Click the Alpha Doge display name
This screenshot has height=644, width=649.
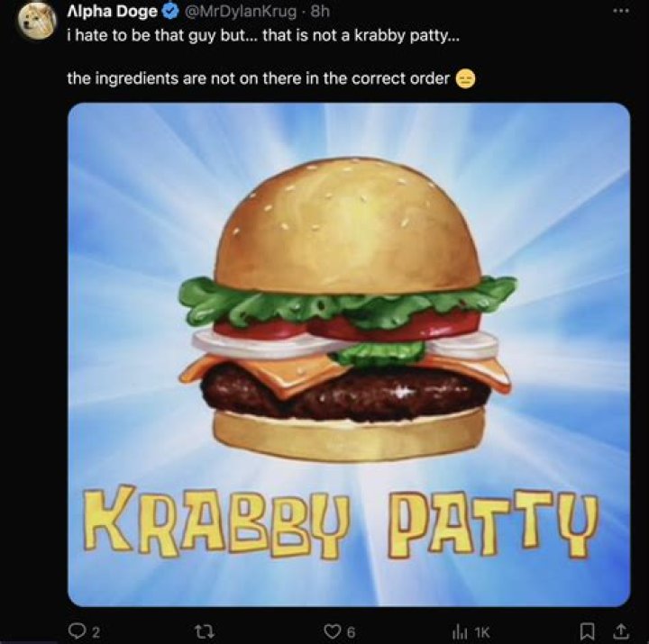113,12
